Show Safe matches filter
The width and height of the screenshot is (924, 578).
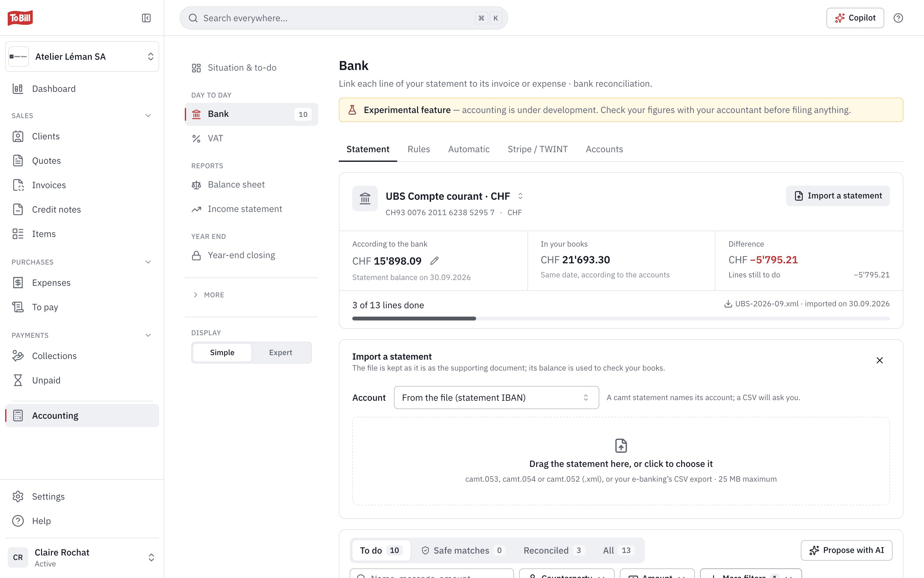pyautogui.click(x=464, y=550)
